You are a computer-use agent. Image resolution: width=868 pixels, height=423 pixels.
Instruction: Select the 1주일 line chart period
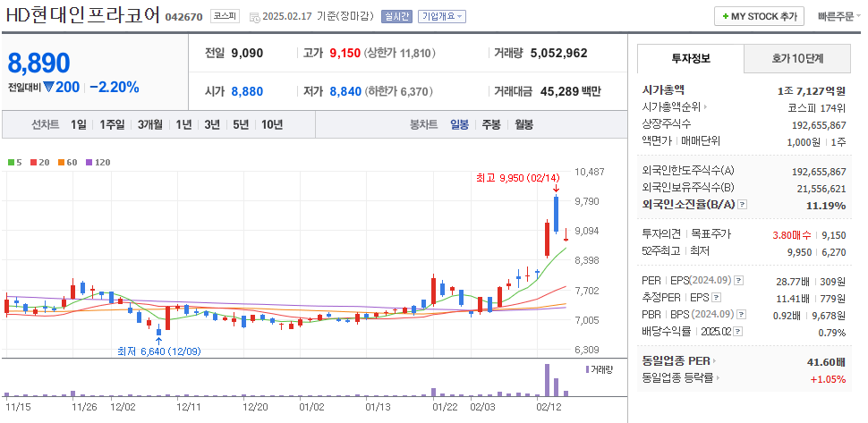point(112,124)
